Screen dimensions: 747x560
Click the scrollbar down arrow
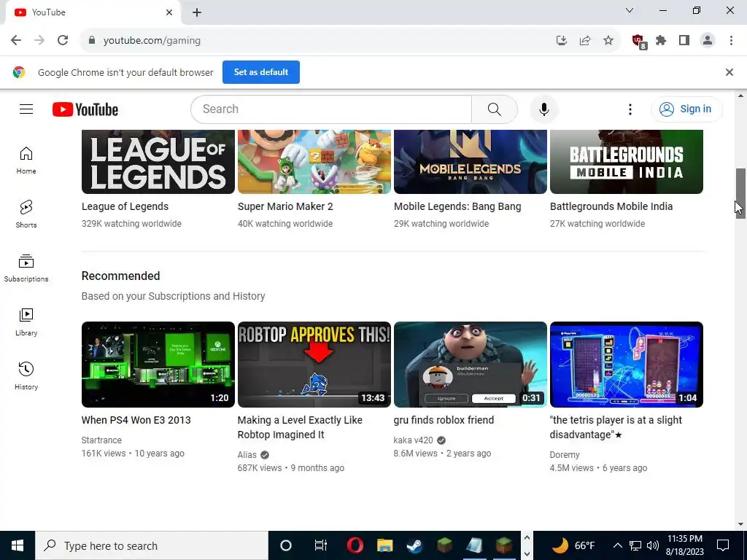pos(740,524)
